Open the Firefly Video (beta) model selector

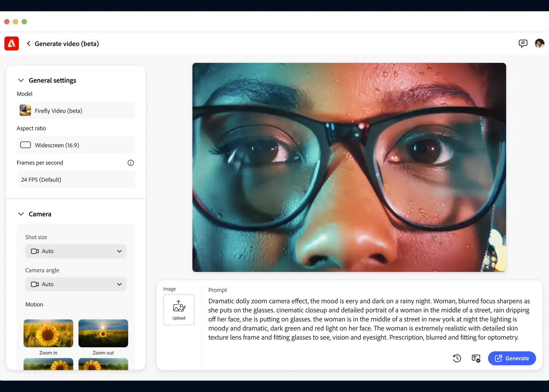tap(76, 110)
